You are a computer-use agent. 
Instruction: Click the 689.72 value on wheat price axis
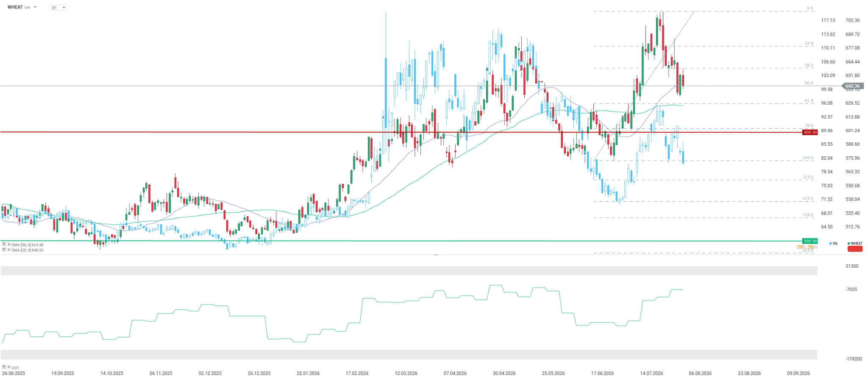[853, 34]
